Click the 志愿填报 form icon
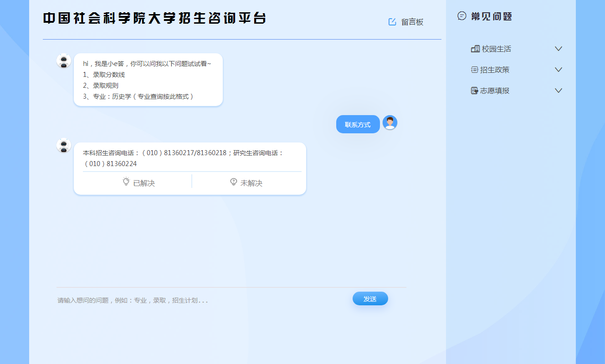 point(475,91)
